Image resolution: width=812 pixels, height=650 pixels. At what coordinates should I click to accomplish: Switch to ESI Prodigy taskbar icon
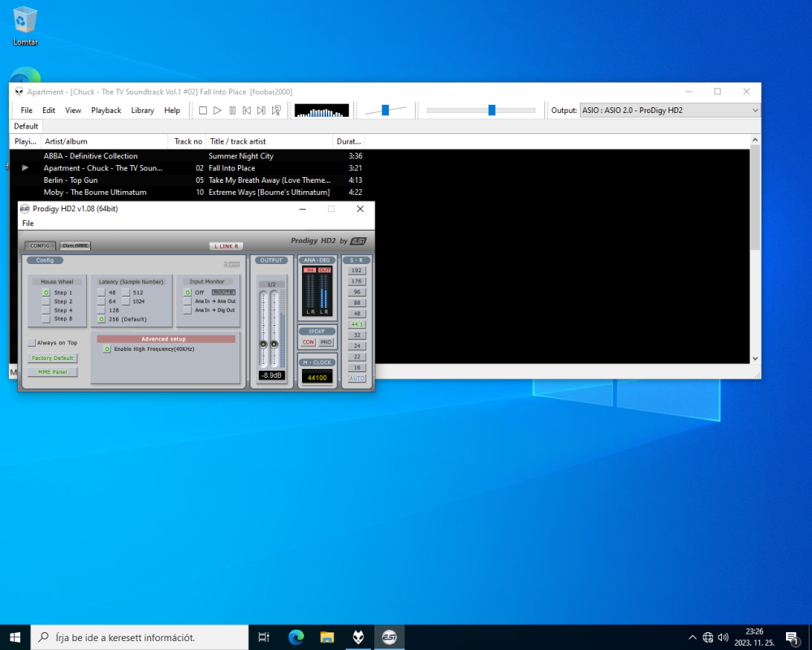389,637
